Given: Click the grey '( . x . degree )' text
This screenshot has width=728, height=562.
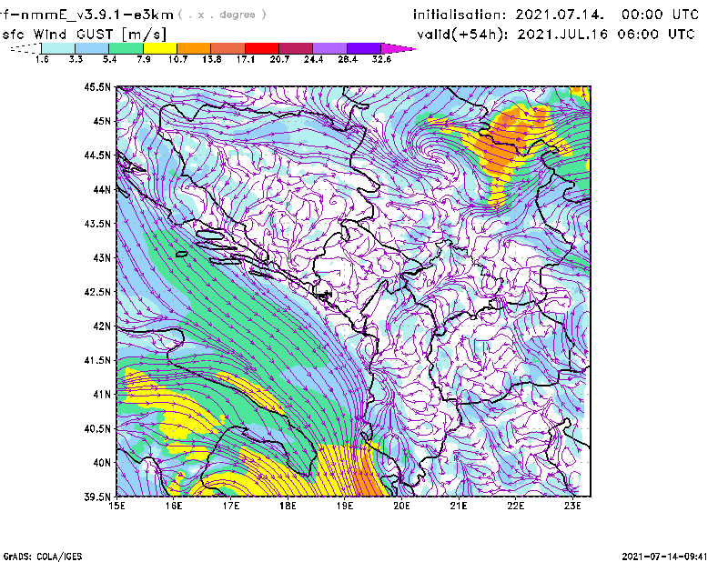Looking at the screenshot, I should (223, 15).
